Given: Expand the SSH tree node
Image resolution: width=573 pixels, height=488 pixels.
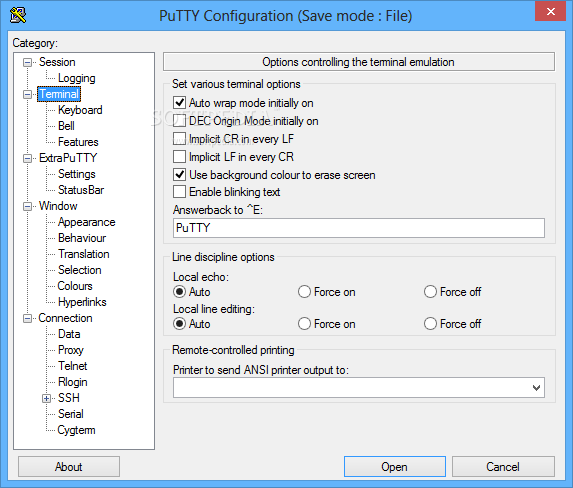Looking at the screenshot, I should (46, 398).
